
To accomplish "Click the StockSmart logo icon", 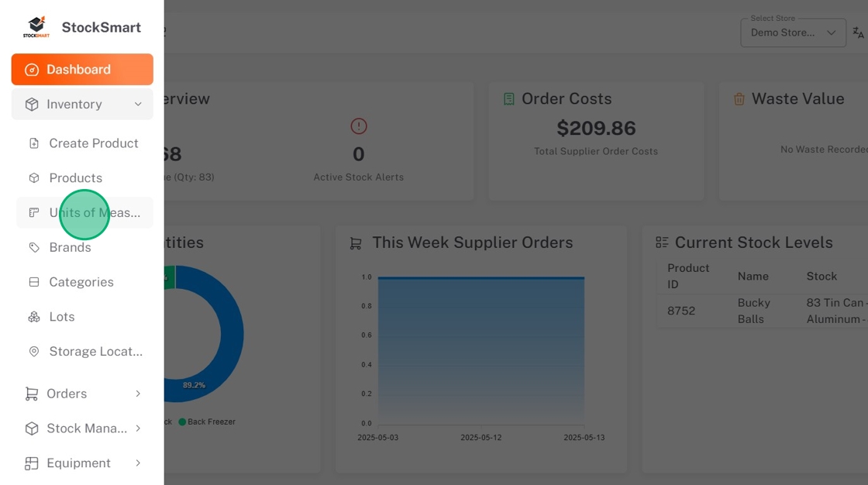I will pos(36,27).
